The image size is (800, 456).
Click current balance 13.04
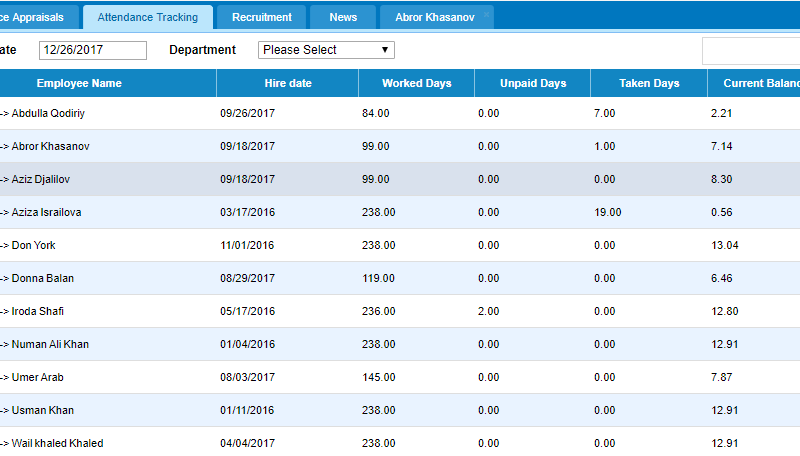[x=724, y=245]
